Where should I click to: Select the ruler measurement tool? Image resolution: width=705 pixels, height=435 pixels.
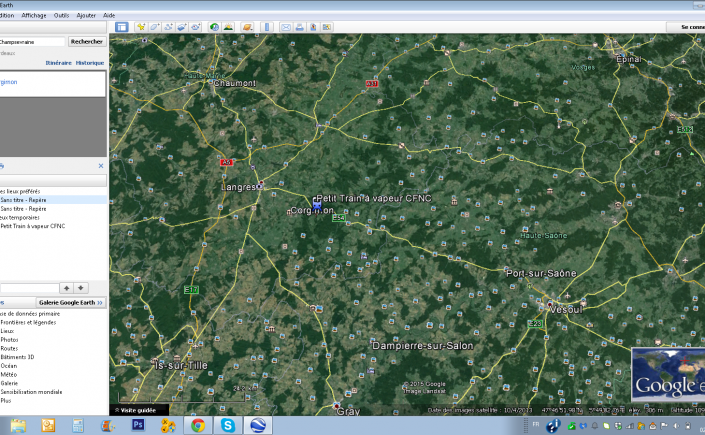(266, 26)
